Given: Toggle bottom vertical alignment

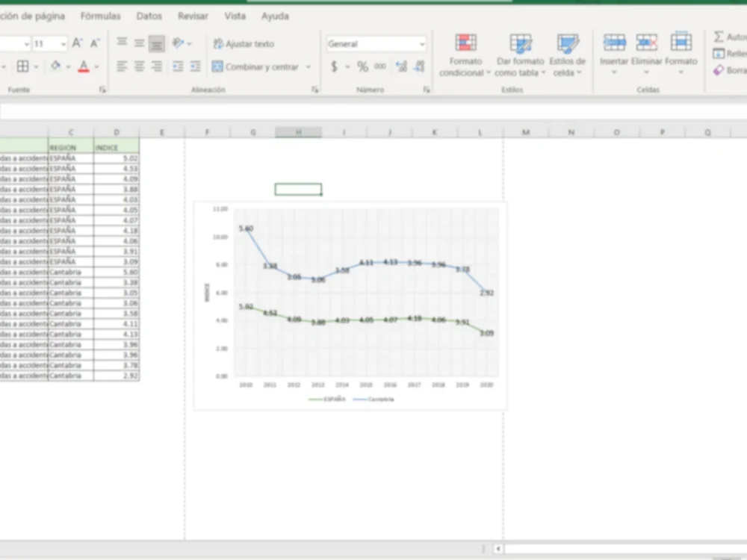Looking at the screenshot, I should click(x=157, y=44).
